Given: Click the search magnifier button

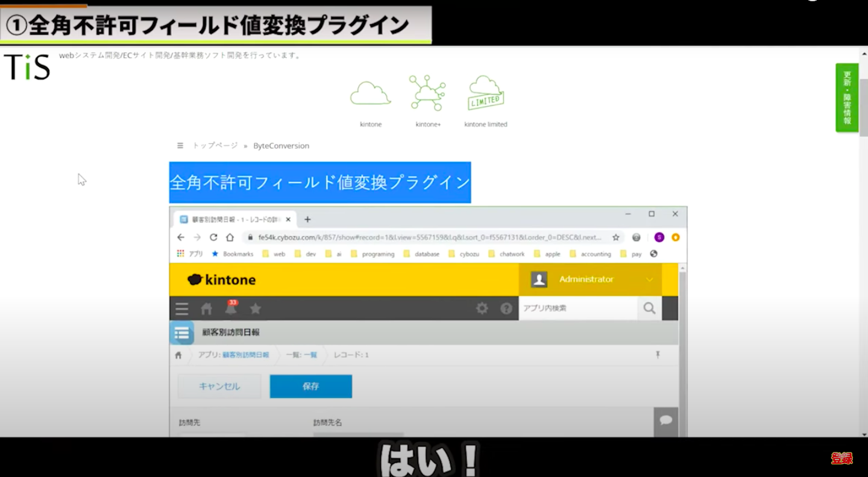Looking at the screenshot, I should 649,308.
